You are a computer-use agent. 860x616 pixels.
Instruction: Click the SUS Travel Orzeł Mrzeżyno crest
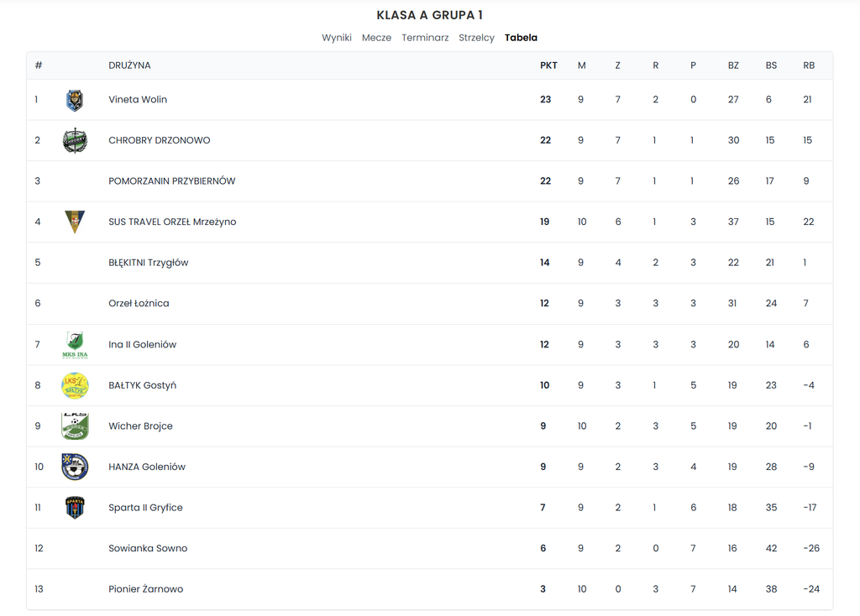tap(75, 222)
